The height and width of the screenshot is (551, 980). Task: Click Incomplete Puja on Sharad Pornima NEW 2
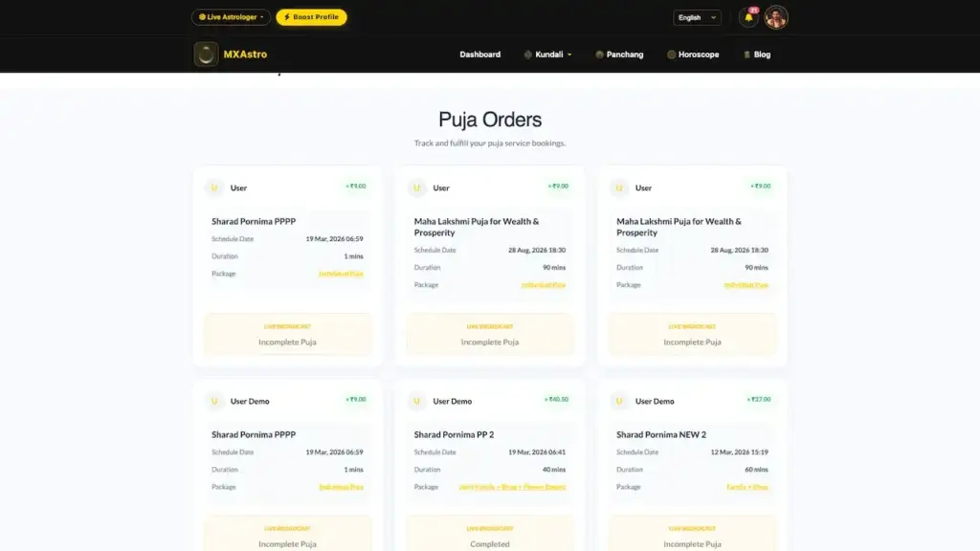click(x=692, y=543)
